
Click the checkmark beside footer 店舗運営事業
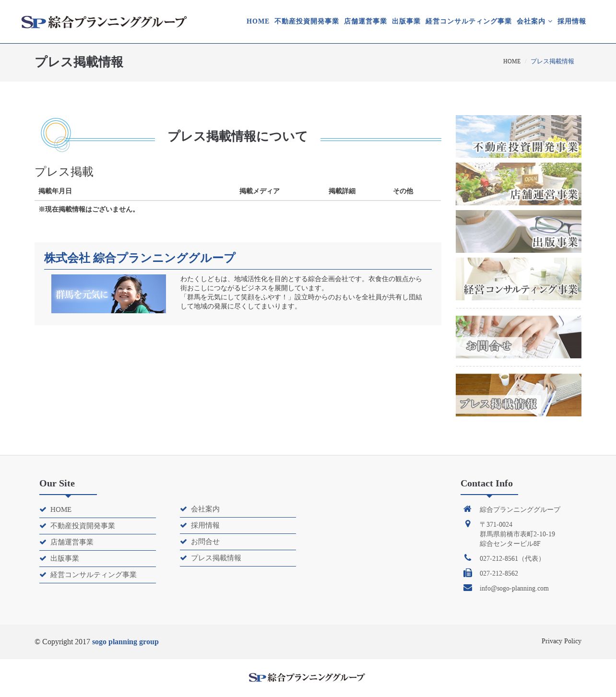click(x=43, y=542)
